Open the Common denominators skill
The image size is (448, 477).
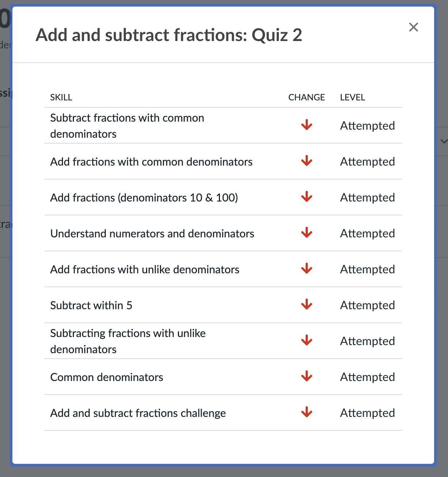tap(107, 377)
